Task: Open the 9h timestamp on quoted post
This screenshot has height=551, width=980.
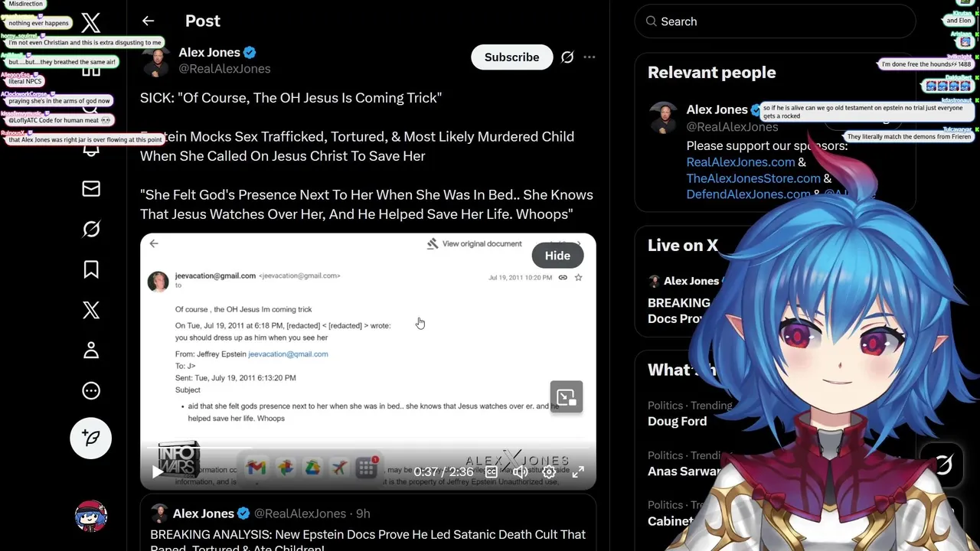Action: tap(363, 514)
